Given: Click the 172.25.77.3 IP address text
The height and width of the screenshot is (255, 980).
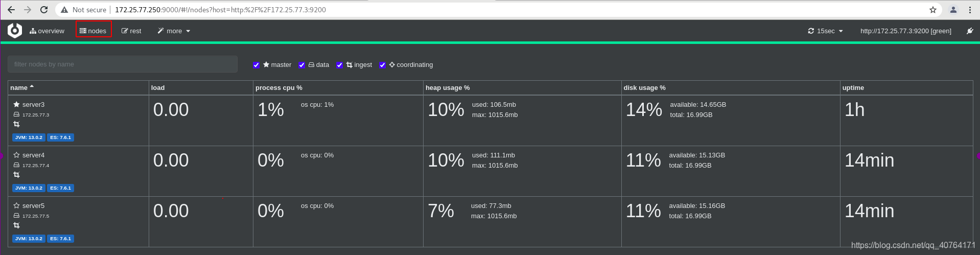Looking at the screenshot, I should point(36,115).
